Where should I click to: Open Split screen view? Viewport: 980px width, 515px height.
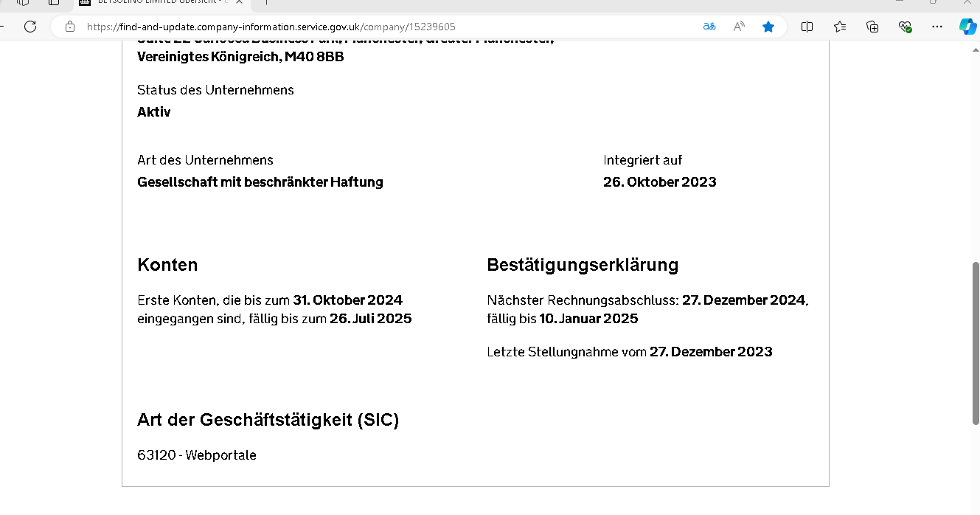pyautogui.click(x=807, y=27)
